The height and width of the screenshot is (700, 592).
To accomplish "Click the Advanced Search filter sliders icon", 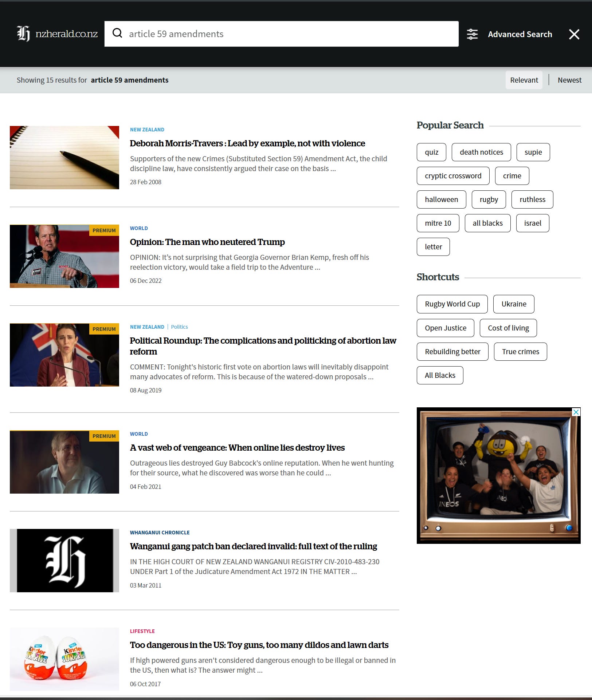I will 472,34.
